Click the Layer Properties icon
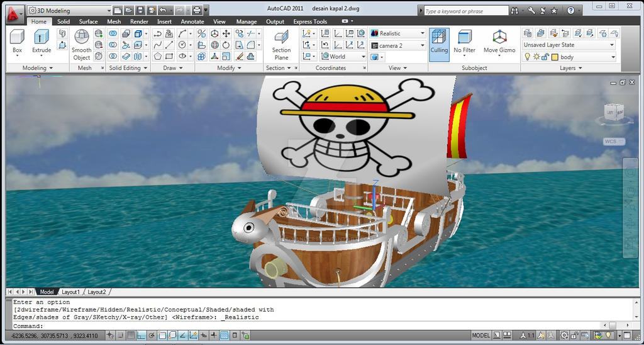This screenshot has height=345, width=644. pyautogui.click(x=528, y=33)
